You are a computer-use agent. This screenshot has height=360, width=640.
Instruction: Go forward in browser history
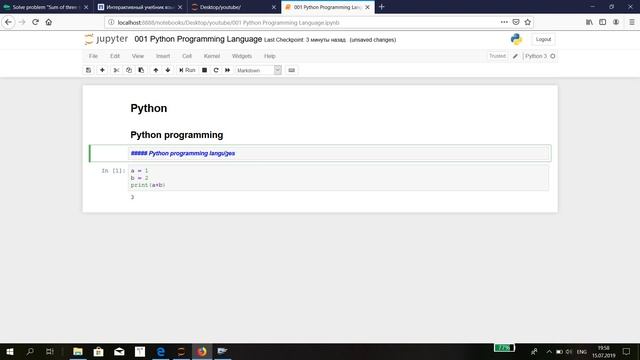(x=22, y=22)
